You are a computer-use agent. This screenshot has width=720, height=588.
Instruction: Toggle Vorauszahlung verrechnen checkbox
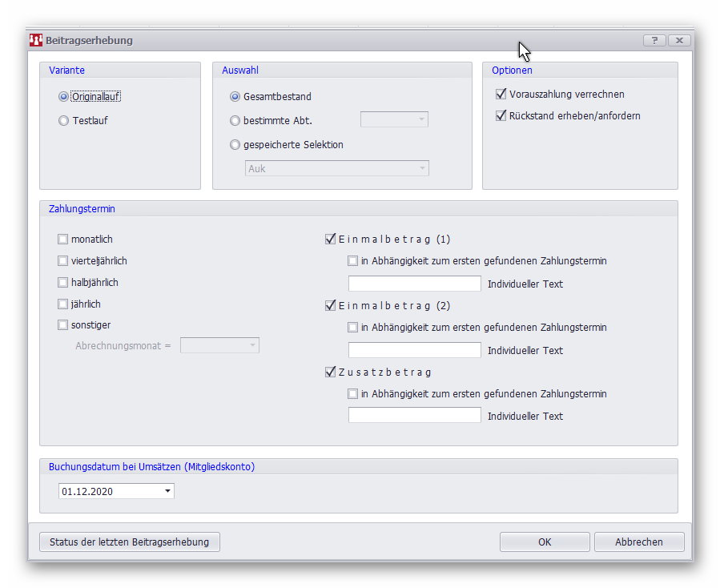pyautogui.click(x=501, y=95)
